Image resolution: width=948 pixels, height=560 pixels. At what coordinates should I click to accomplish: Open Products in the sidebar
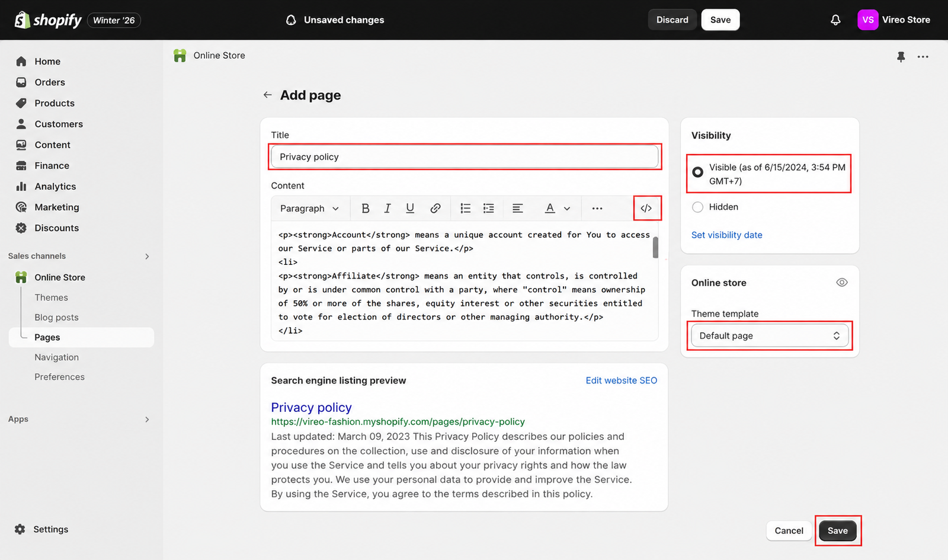(55, 103)
